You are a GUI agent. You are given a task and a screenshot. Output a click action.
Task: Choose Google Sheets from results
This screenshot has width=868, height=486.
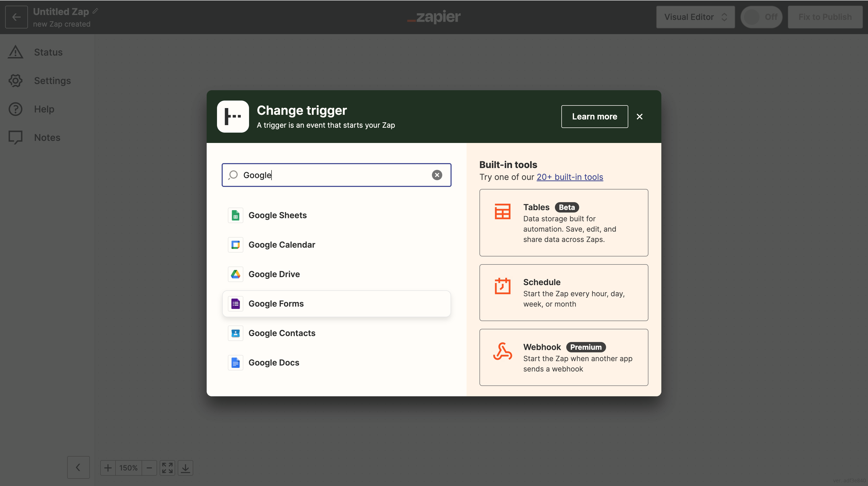[336, 215]
